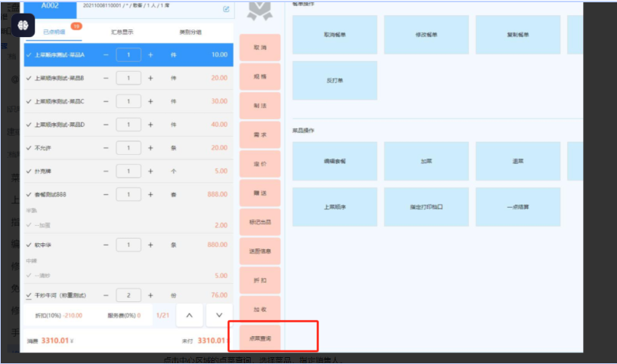Screen dimensions: 617x364
Task: Click the medal badge icon above 取消
Action: pos(259,10)
